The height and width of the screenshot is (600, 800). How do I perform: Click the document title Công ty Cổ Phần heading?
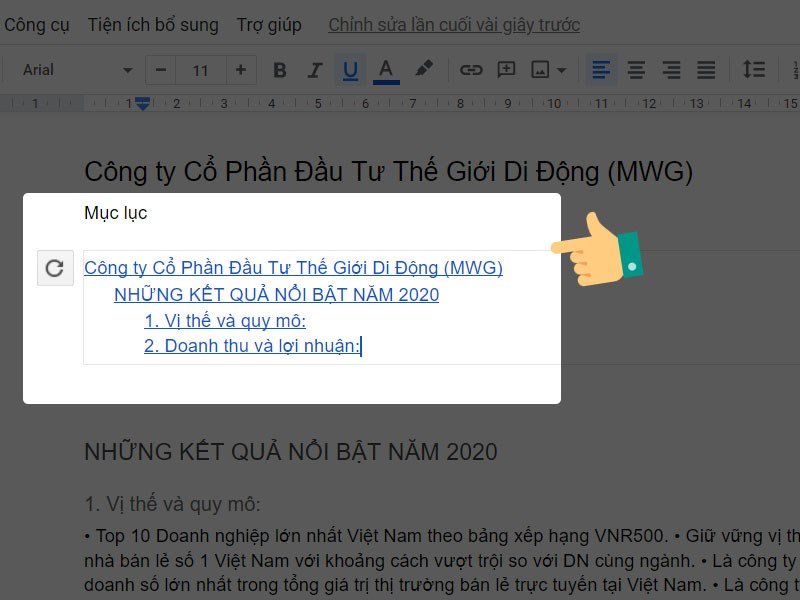click(x=388, y=171)
